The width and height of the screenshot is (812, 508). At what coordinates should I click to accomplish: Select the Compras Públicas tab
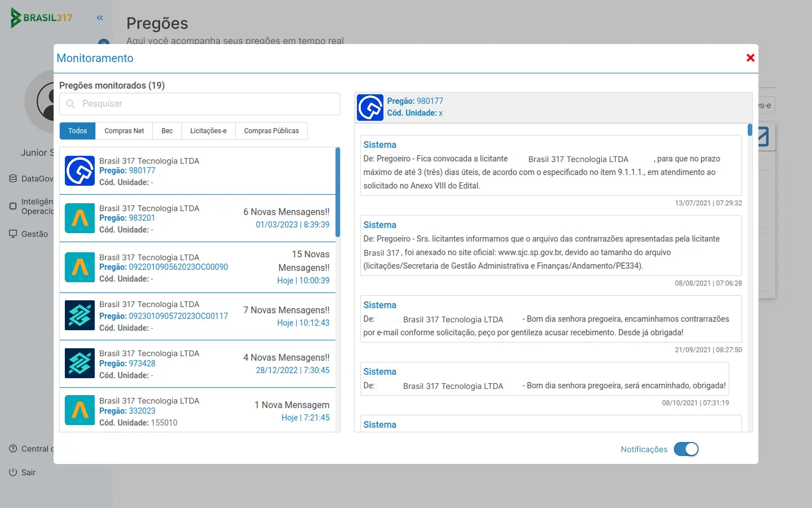tap(271, 131)
